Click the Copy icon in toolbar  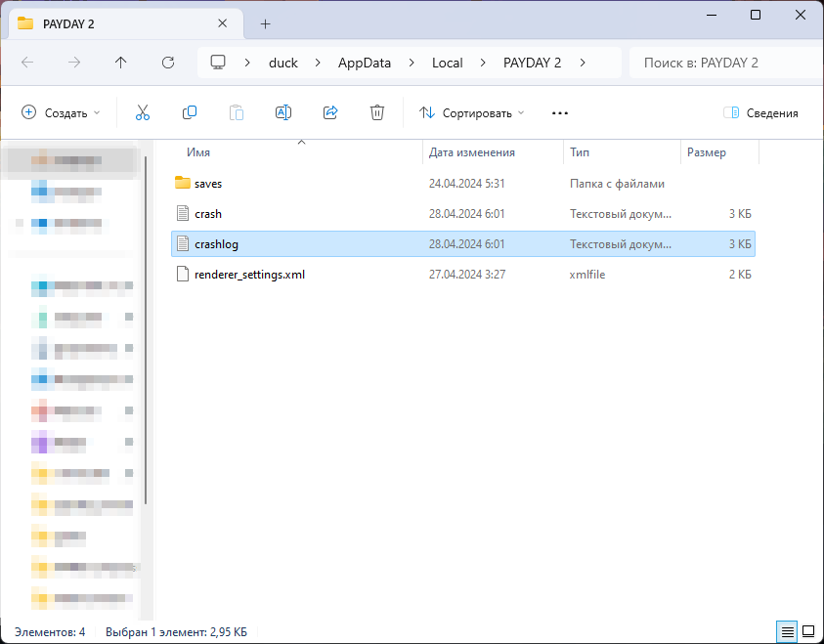(x=190, y=113)
